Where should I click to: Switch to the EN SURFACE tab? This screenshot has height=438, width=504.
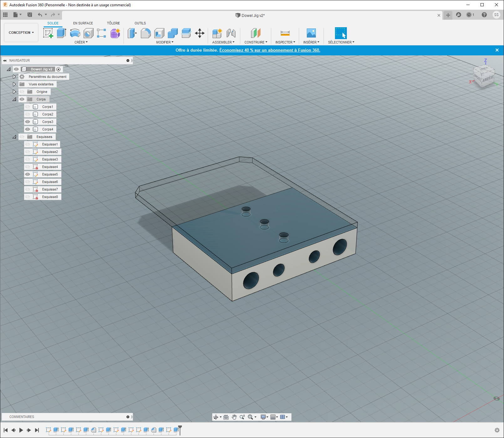click(x=83, y=23)
